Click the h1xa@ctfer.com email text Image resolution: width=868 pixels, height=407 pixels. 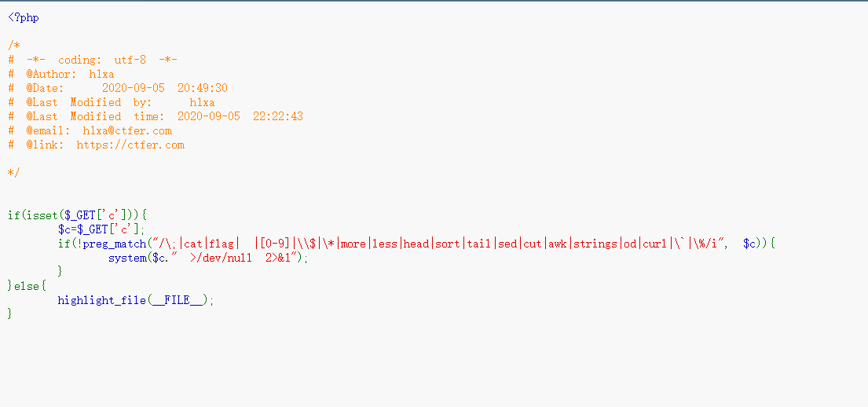[x=127, y=130]
